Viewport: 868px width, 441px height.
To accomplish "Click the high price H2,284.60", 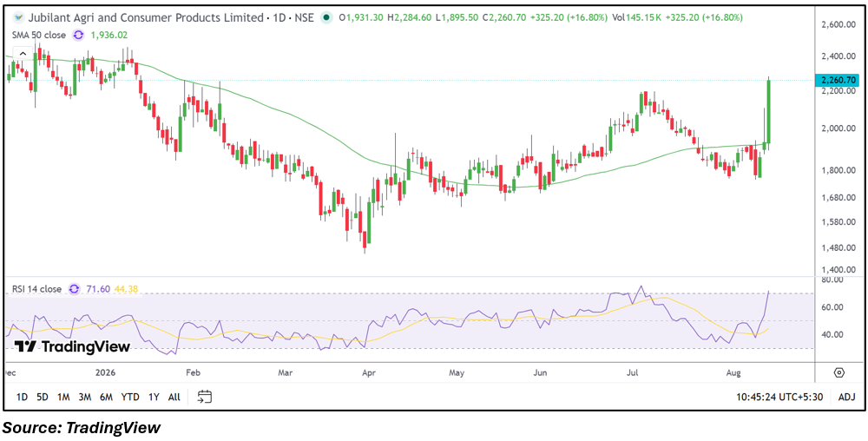I will [x=409, y=17].
